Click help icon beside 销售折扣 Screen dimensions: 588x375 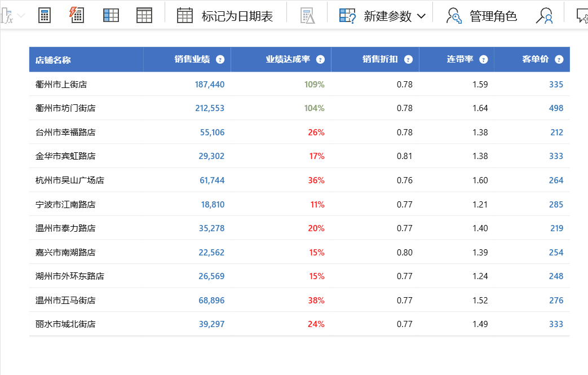[x=408, y=60]
